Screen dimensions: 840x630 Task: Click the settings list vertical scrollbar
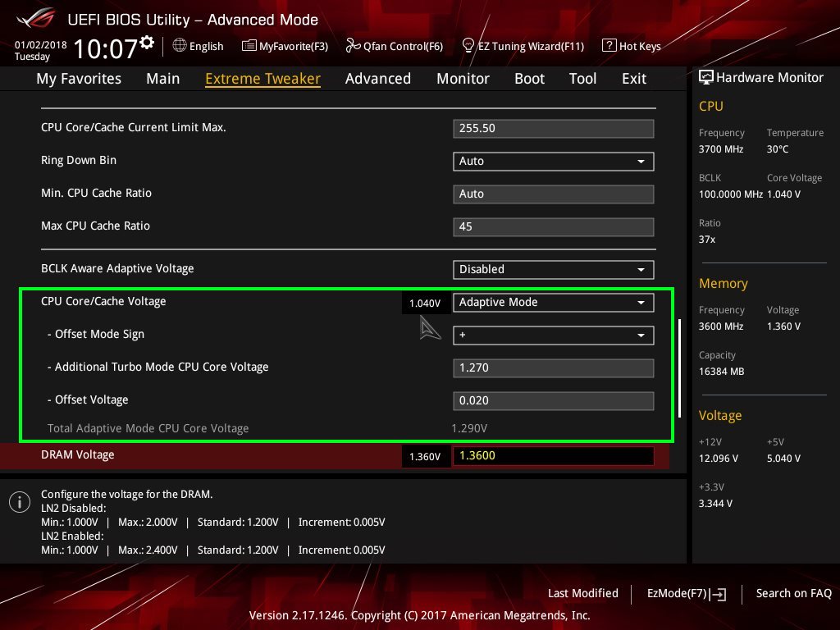679,368
